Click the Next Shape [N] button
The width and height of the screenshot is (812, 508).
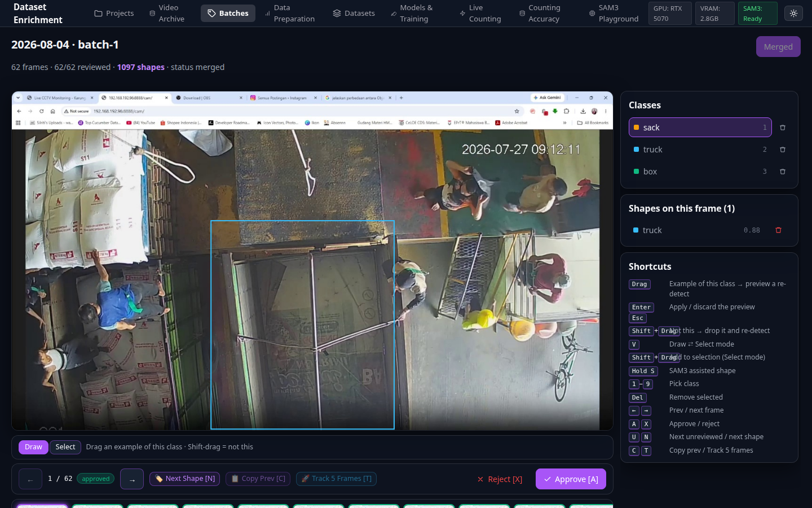coord(185,479)
